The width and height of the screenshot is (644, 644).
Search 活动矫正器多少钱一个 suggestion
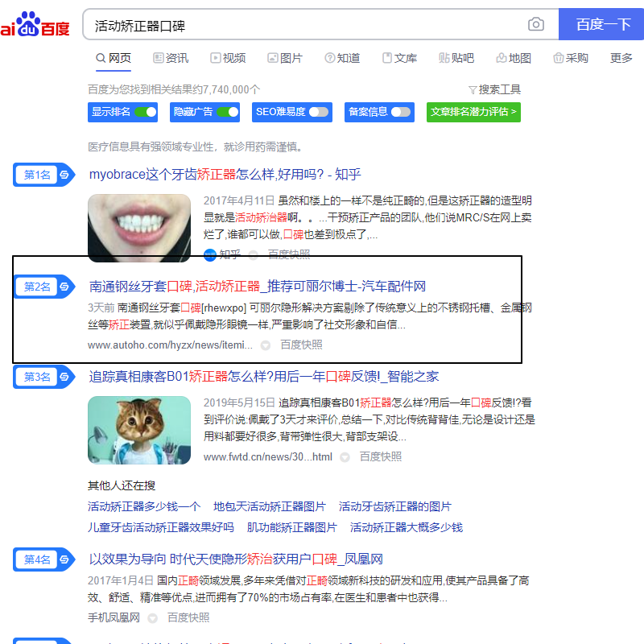pos(144,506)
